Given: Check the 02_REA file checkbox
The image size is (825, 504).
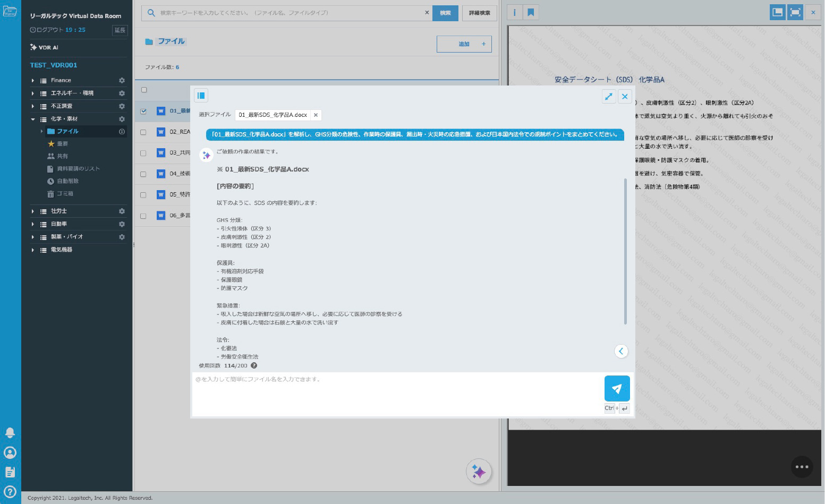Looking at the screenshot, I should tap(143, 132).
